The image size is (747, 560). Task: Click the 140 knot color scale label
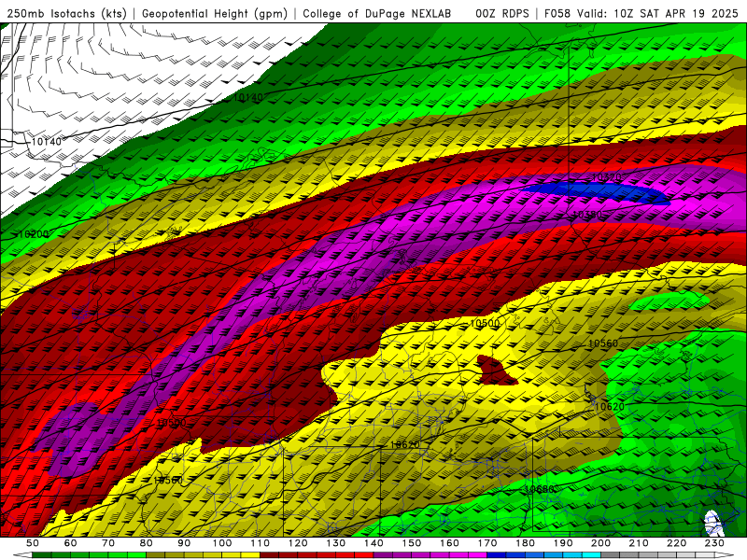(373, 543)
